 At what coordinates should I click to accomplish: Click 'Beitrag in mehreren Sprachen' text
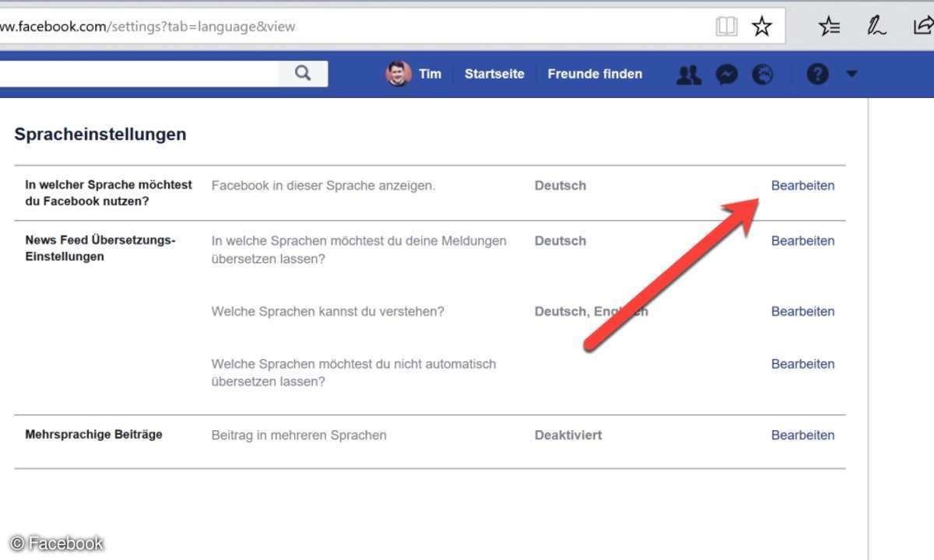pyautogui.click(x=299, y=435)
